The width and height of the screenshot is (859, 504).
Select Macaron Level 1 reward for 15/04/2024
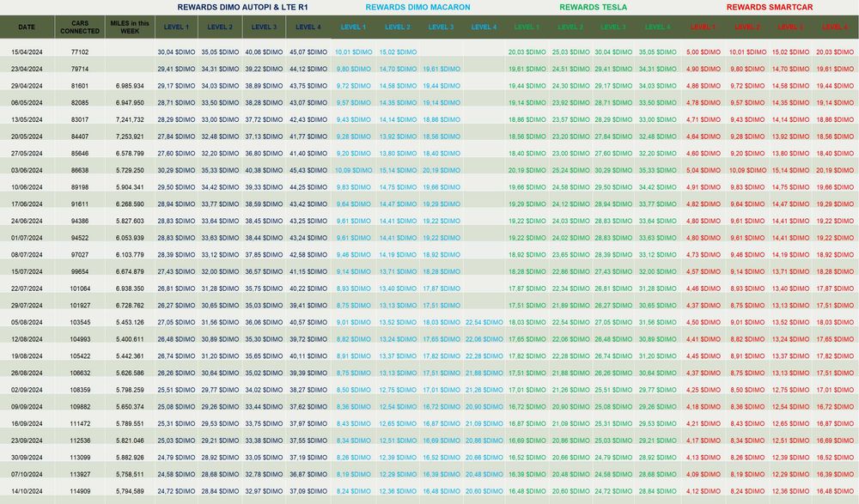(353, 52)
